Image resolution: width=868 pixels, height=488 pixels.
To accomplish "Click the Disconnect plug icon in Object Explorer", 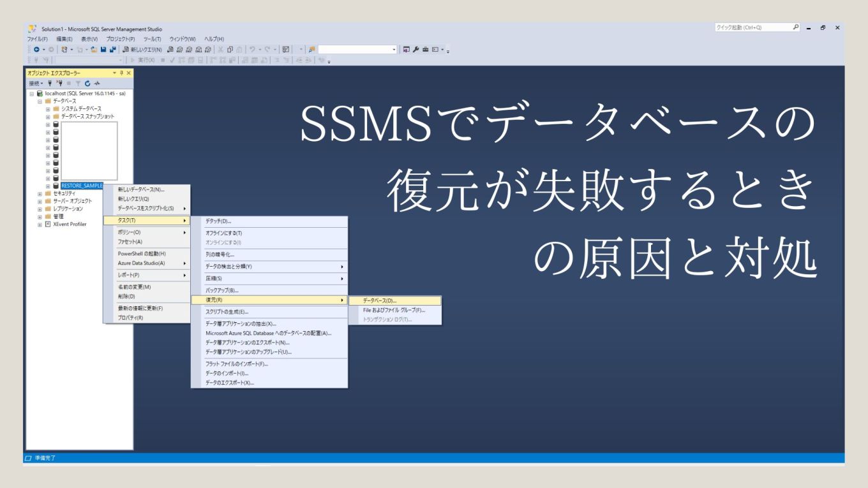I will (60, 84).
